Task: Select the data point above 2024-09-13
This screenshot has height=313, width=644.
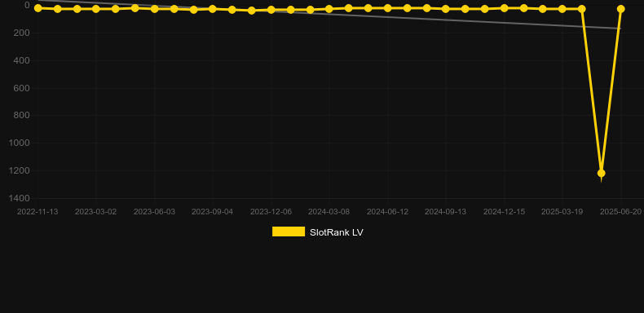Action: click(x=446, y=9)
